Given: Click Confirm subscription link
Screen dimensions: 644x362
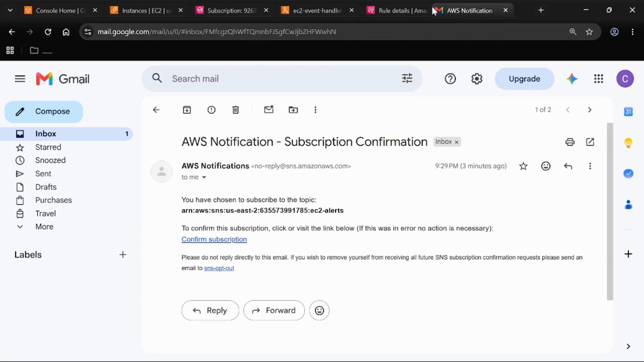Looking at the screenshot, I should pos(214,239).
